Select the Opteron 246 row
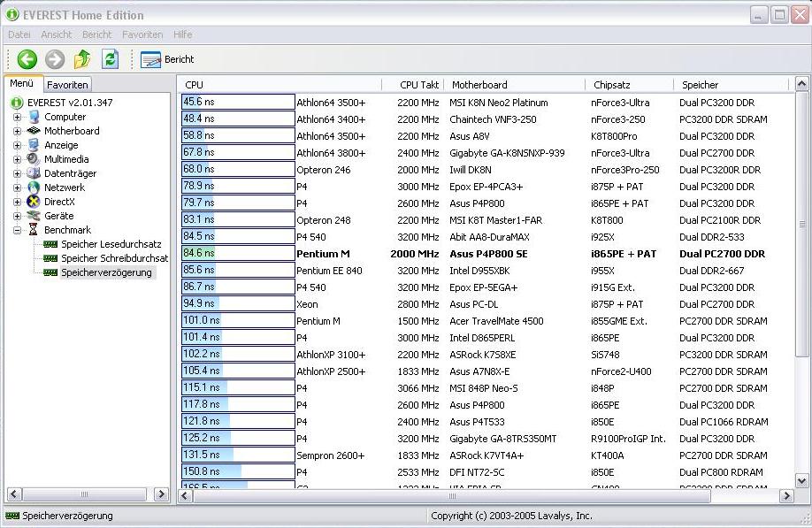Viewport: 812px width, 528px height. 486,169
